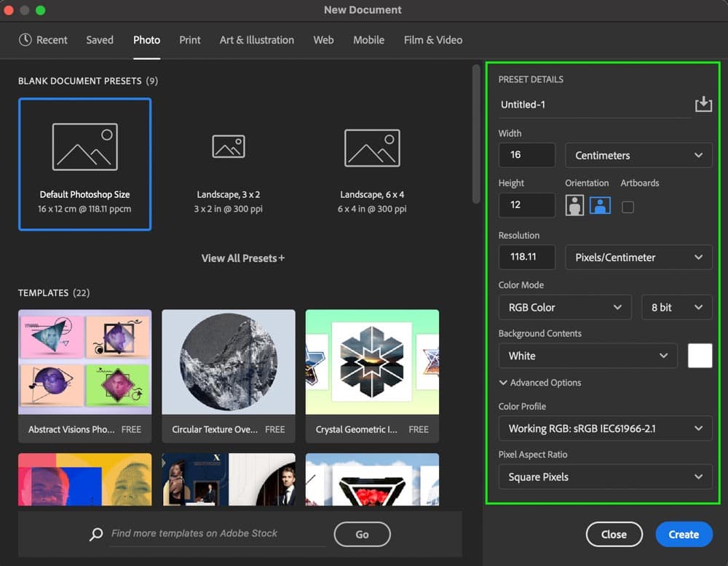728x566 pixels.
Task: Click the Adobe Stock template search field
Action: [218, 534]
